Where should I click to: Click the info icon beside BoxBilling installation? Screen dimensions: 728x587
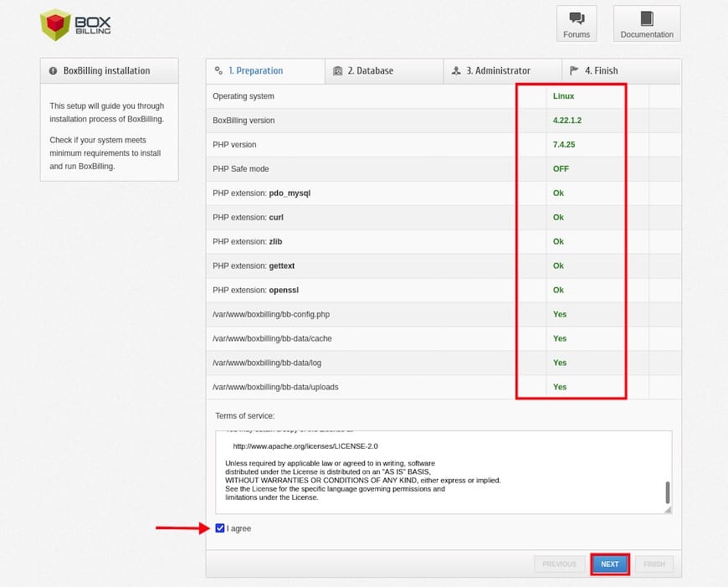[x=54, y=70]
